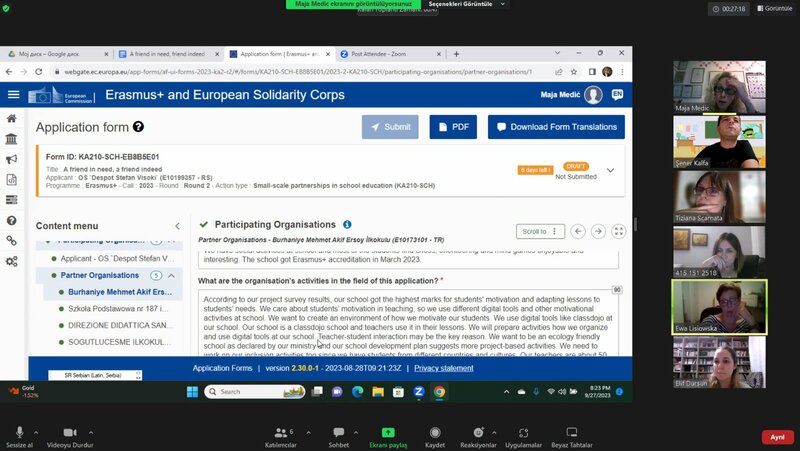Image resolution: width=800 pixels, height=451 pixels.
Task: Open Uygulamalar apps in Zoom
Action: point(523,437)
